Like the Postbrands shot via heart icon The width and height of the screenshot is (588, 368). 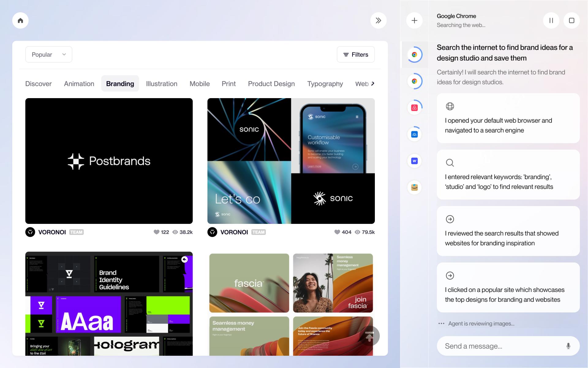[x=156, y=232]
